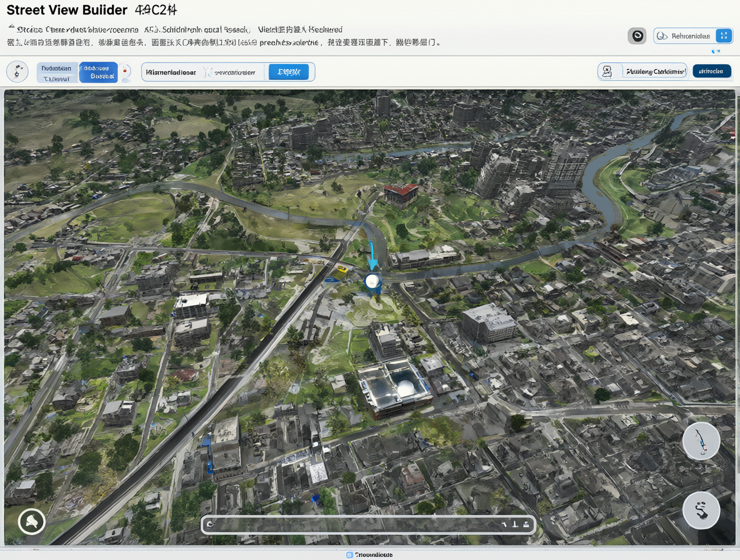Click the person avatar icon in the toolbar

(x=607, y=71)
